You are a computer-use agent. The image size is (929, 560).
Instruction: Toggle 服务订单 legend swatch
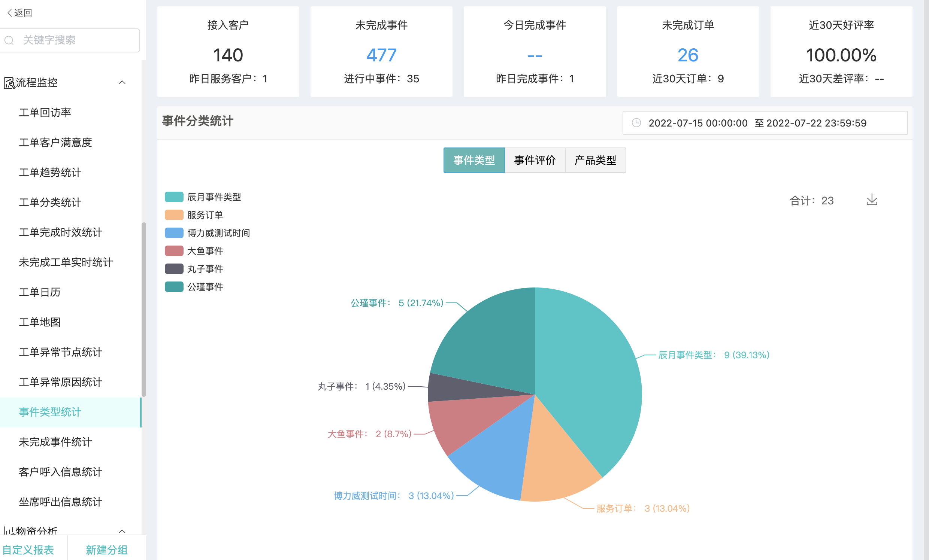(x=174, y=215)
